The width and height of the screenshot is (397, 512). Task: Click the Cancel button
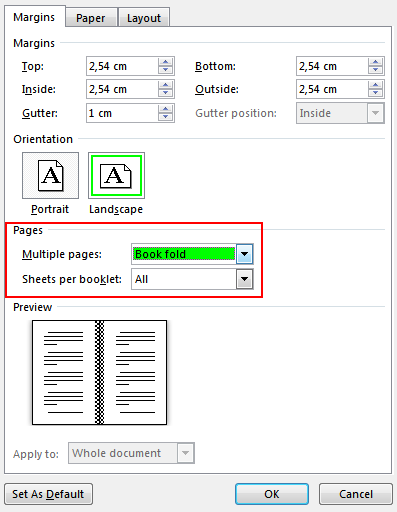[x=356, y=494]
